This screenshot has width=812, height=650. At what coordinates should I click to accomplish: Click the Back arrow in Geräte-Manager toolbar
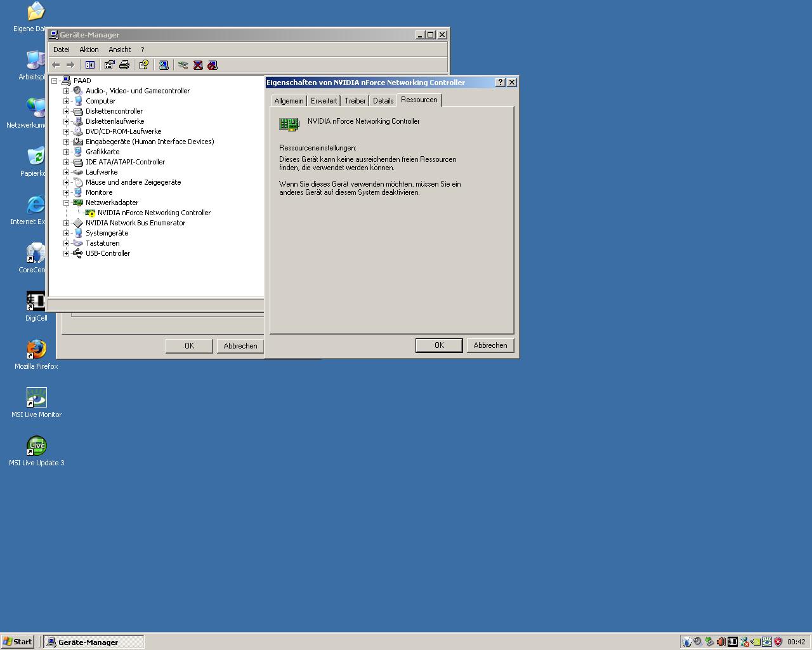click(56, 65)
